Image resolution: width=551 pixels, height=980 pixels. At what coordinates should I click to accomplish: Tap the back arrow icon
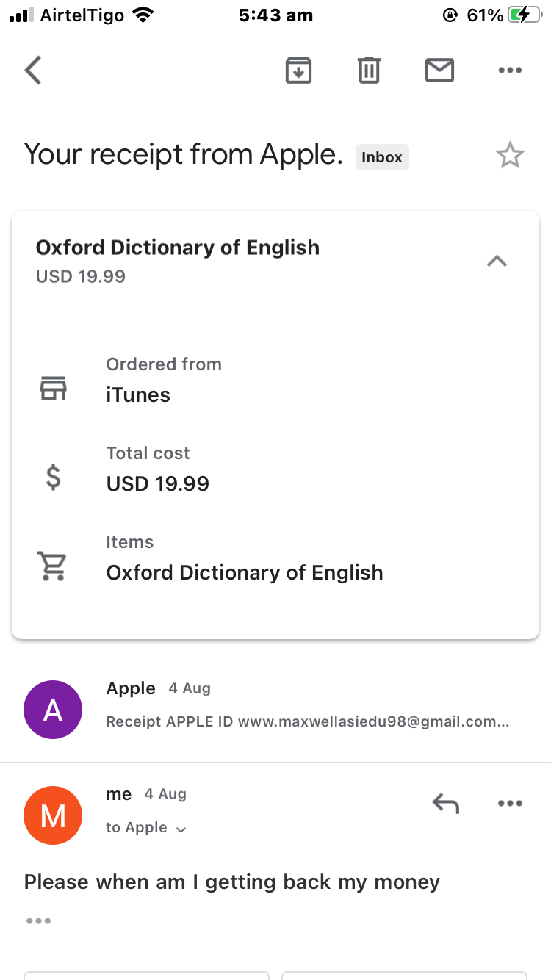click(33, 71)
